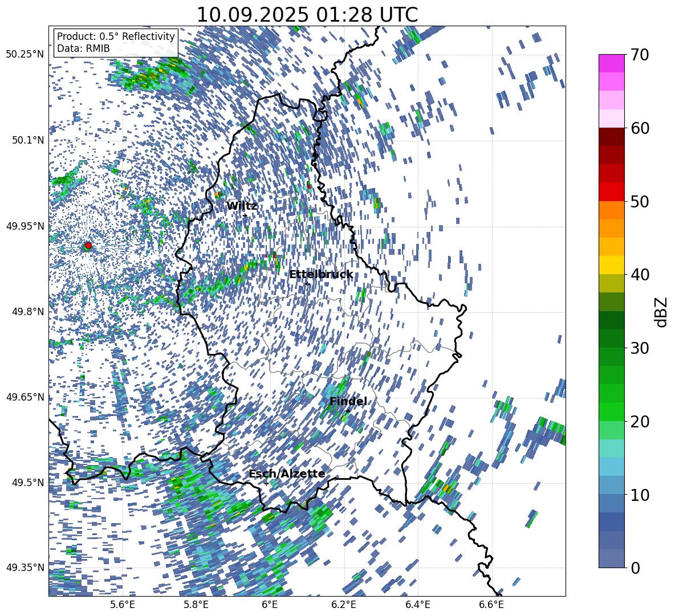This screenshot has width=675, height=616.
Task: Click the title '10.09.2025 01:28 UTC'
Action: click(x=307, y=15)
